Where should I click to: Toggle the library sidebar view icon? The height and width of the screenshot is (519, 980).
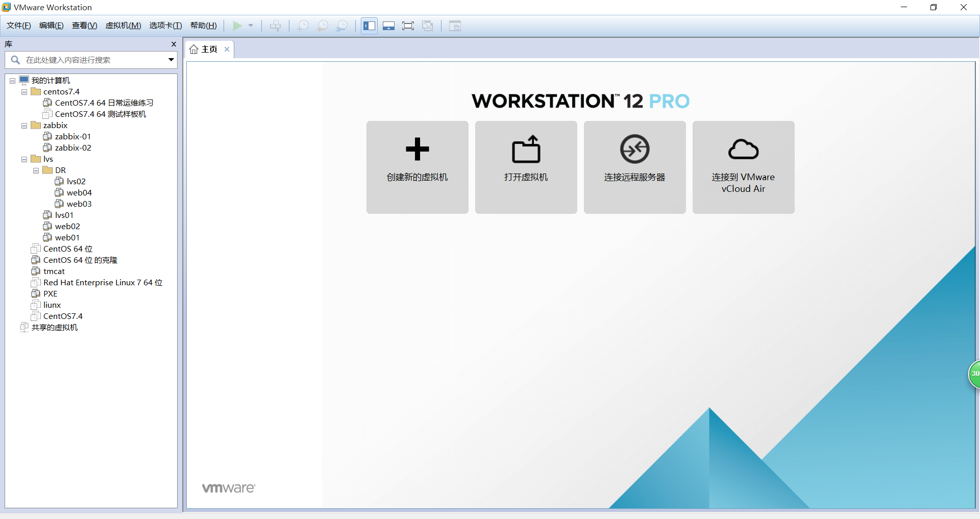point(369,26)
